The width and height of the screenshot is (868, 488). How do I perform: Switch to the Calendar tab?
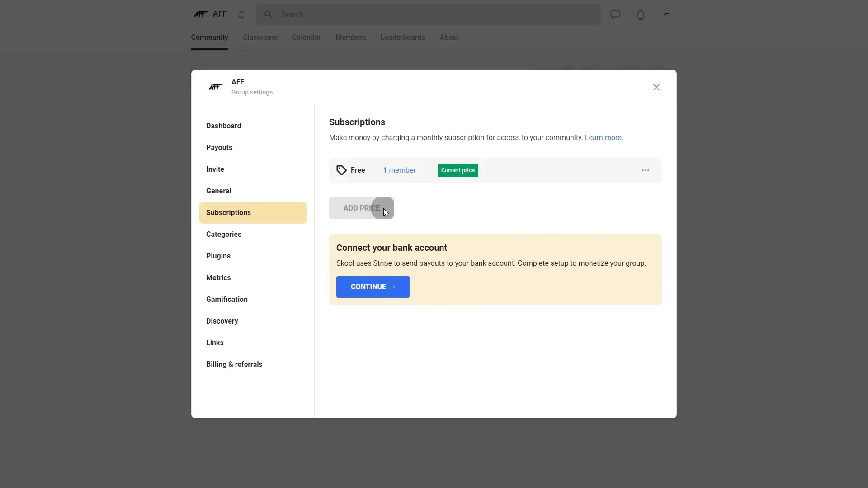point(307,38)
